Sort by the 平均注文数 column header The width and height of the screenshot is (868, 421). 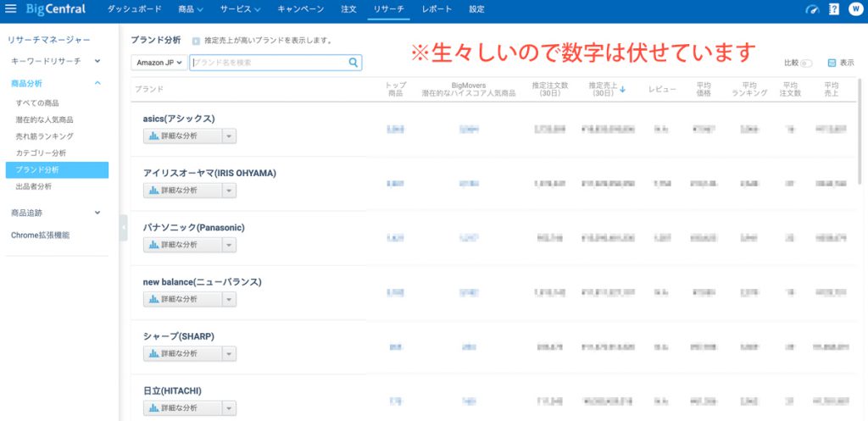pos(790,89)
